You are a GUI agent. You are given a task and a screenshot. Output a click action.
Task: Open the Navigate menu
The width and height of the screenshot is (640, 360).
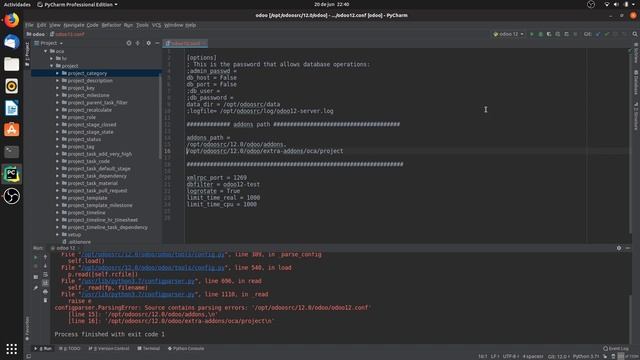73,25
